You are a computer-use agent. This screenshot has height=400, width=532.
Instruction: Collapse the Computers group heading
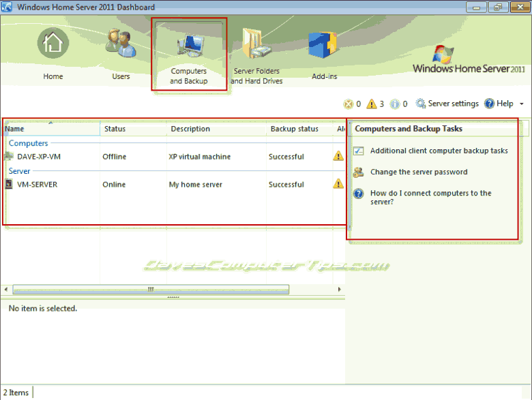[x=29, y=143]
